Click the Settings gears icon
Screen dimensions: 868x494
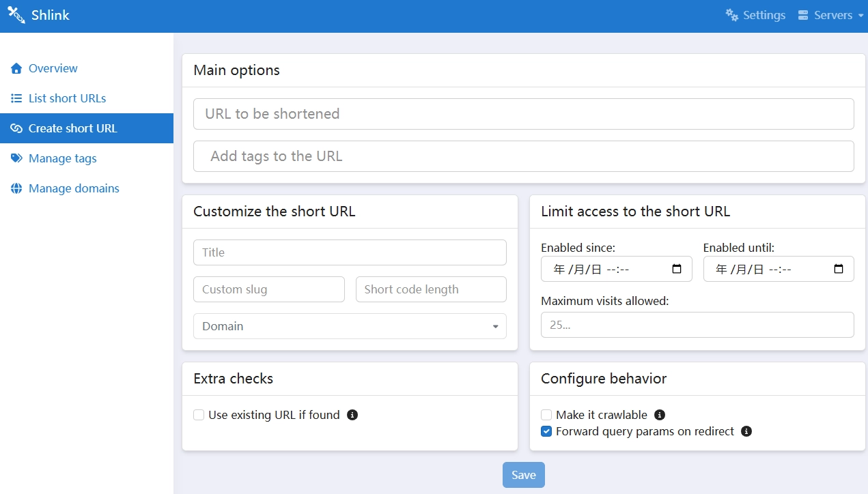732,15
